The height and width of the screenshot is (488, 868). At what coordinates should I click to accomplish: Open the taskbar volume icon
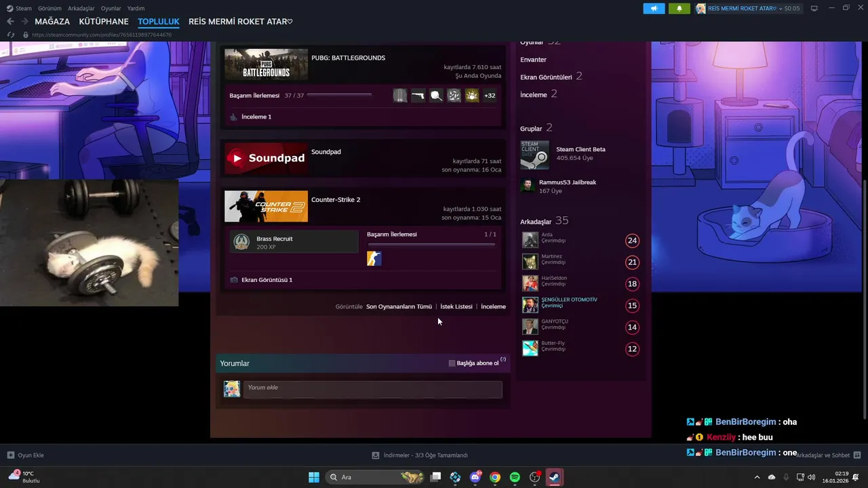[812, 477]
